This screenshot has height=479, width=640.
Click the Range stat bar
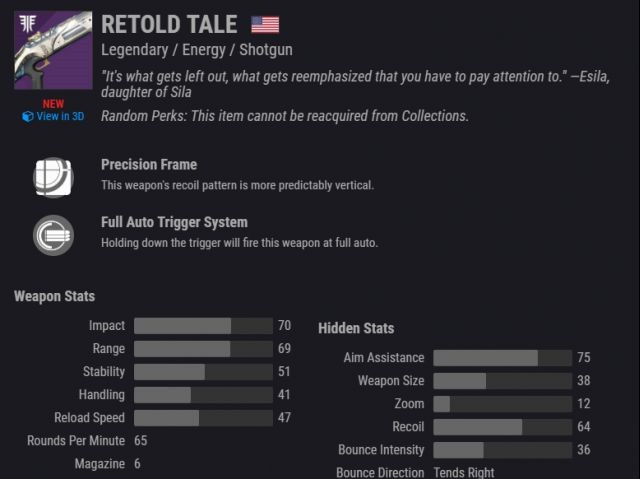tap(203, 349)
